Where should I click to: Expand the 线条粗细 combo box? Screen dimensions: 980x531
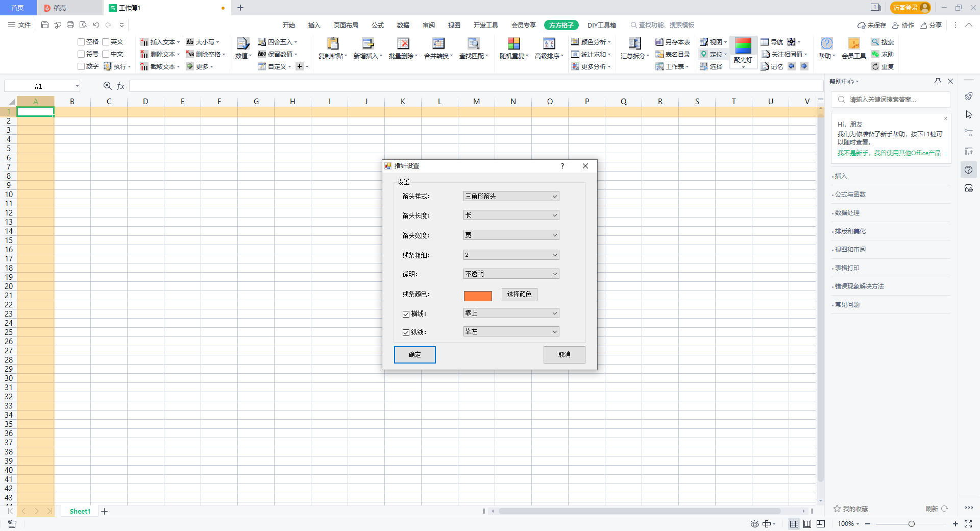point(511,255)
